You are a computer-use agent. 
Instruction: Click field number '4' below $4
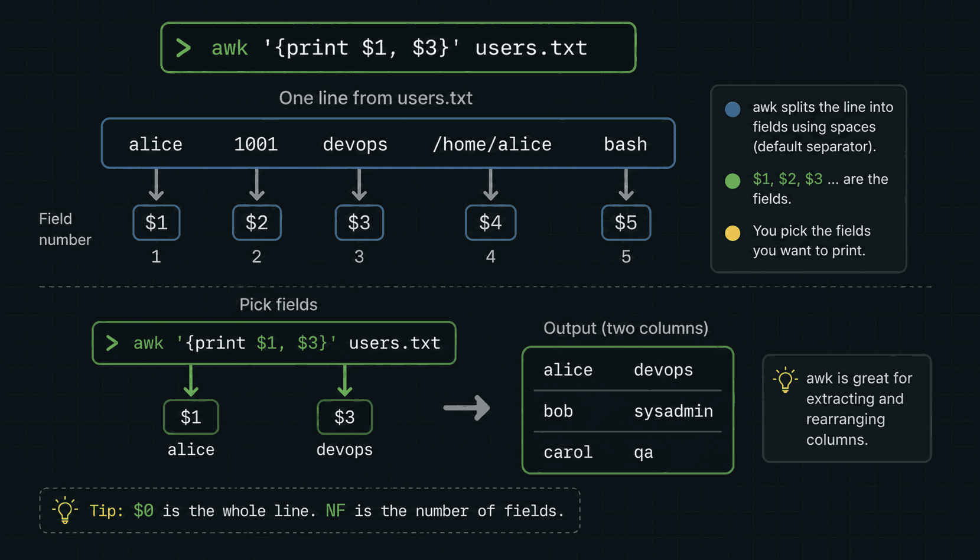coord(490,257)
